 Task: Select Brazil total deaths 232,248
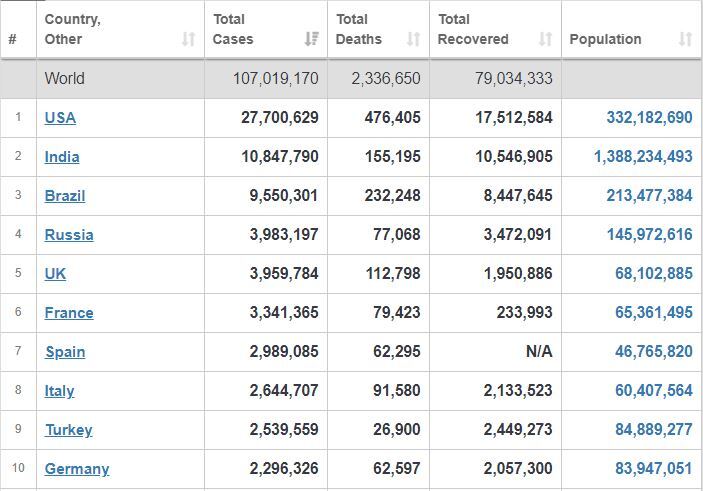(x=392, y=196)
